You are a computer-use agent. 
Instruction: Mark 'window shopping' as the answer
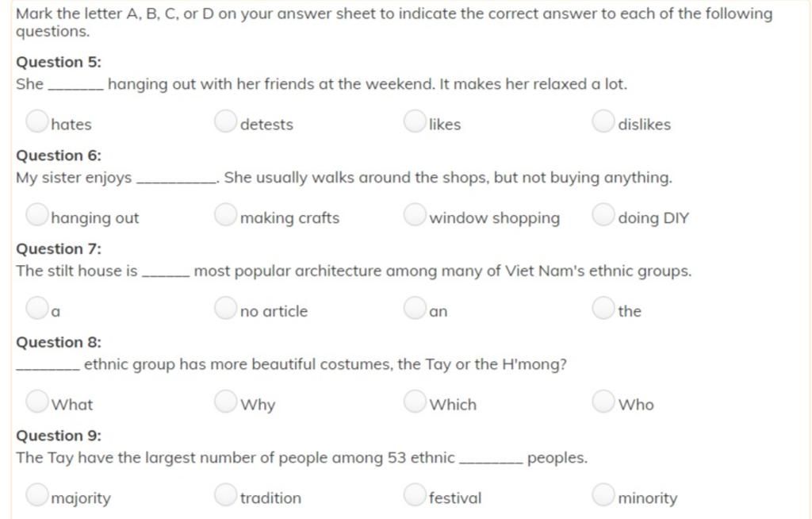coord(414,214)
